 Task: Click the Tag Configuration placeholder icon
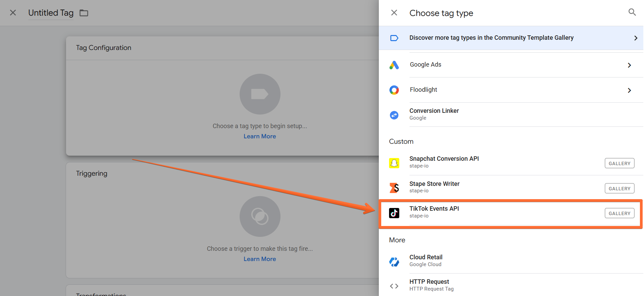[x=260, y=94]
